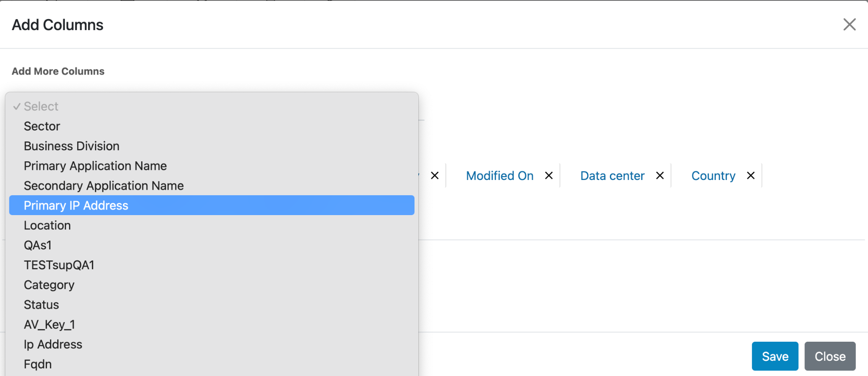Select Business Division option
This screenshot has width=868, height=376.
coord(72,146)
